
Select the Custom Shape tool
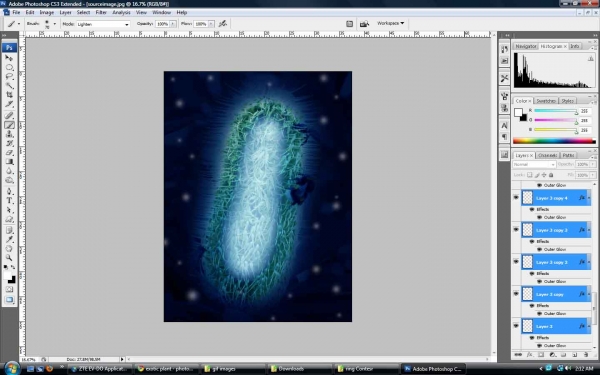9,219
